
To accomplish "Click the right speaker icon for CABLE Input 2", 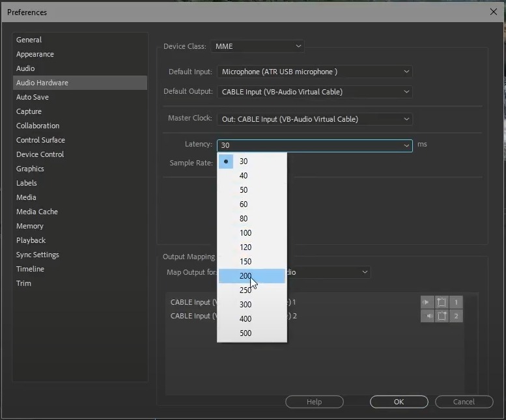I will 427,316.
